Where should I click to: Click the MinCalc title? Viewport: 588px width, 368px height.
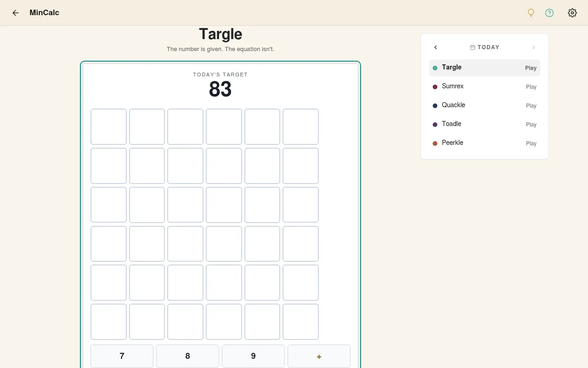pyautogui.click(x=44, y=13)
